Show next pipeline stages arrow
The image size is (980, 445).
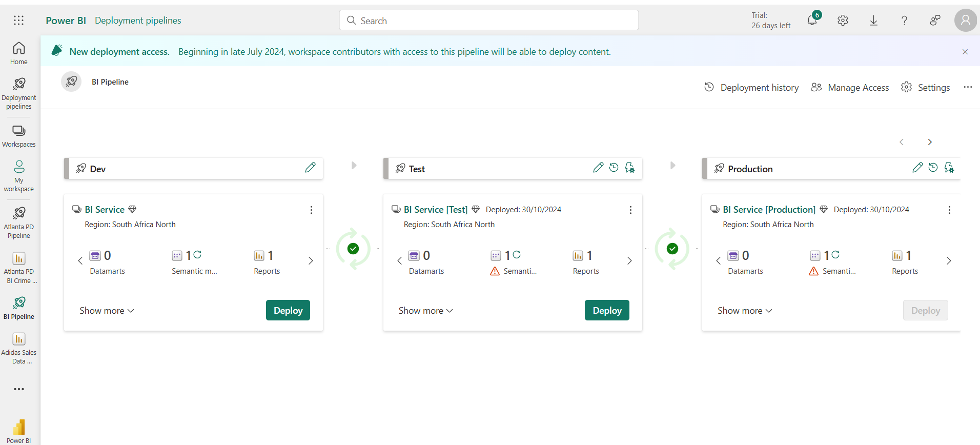tap(930, 142)
